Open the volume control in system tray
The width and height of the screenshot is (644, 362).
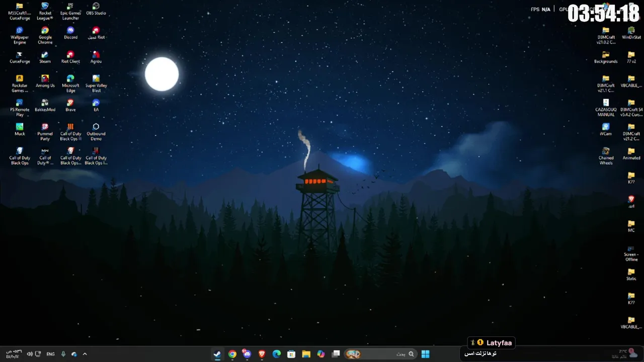click(30, 354)
